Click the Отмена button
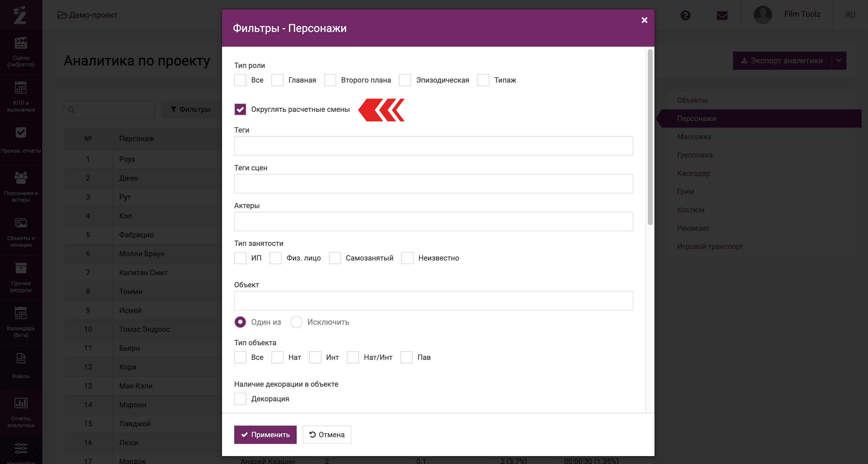Screen dimensions: 868x464 pyautogui.click(x=327, y=435)
